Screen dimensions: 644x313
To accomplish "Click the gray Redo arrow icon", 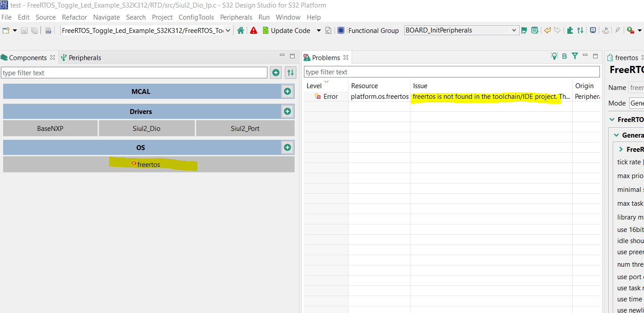I will (557, 30).
